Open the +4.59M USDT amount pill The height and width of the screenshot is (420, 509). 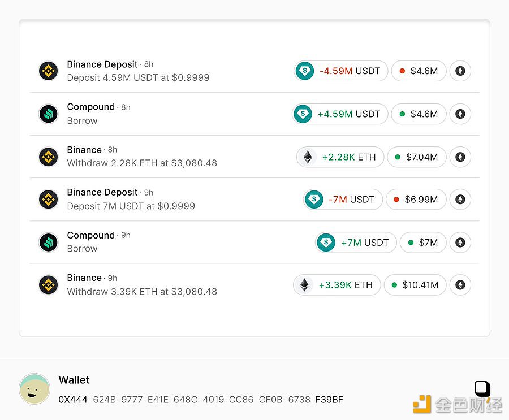[x=340, y=114]
